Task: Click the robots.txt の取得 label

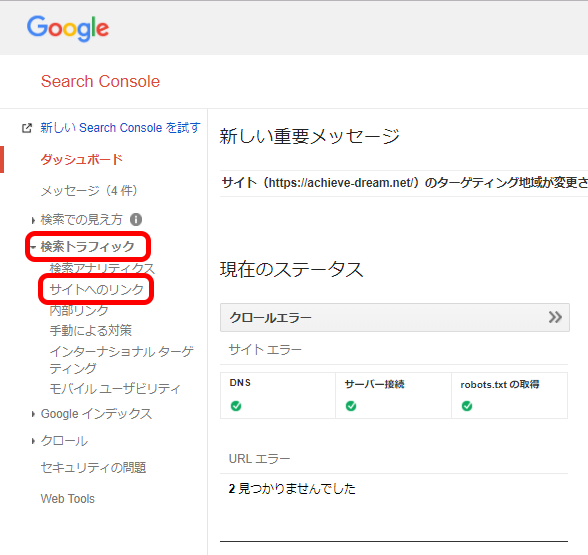Action: pos(500,384)
